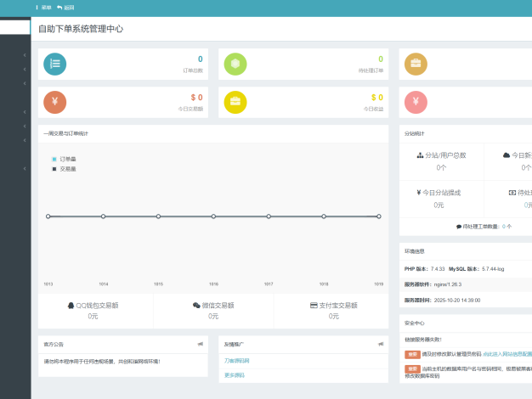
Task: Click the WeChat icon beside 微信交易额
Action: pyautogui.click(x=196, y=306)
